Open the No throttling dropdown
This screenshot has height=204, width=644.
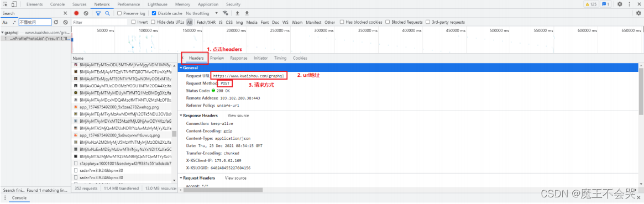tap(202, 13)
